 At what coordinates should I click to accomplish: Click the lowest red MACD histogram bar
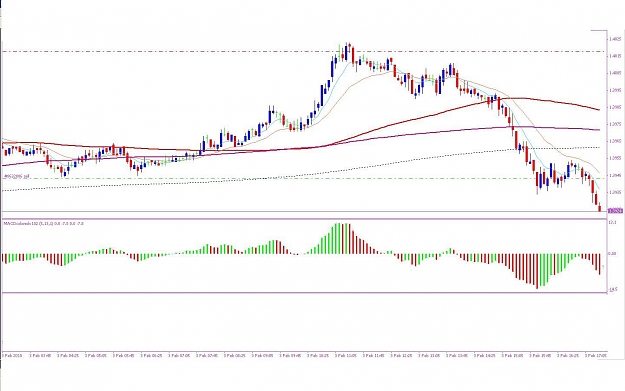[537, 271]
